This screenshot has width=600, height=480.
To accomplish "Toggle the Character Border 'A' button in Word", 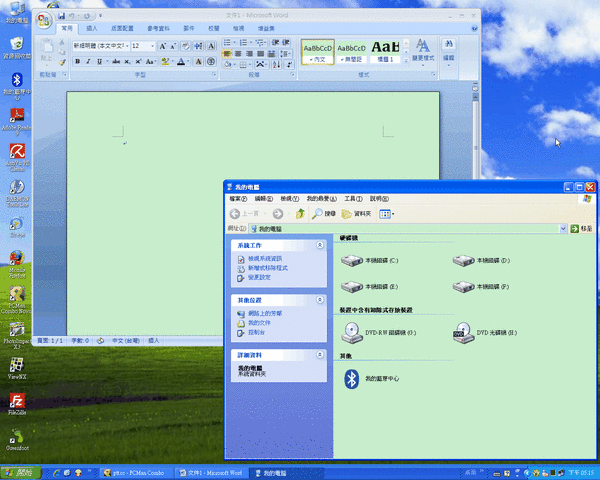I will [211, 46].
